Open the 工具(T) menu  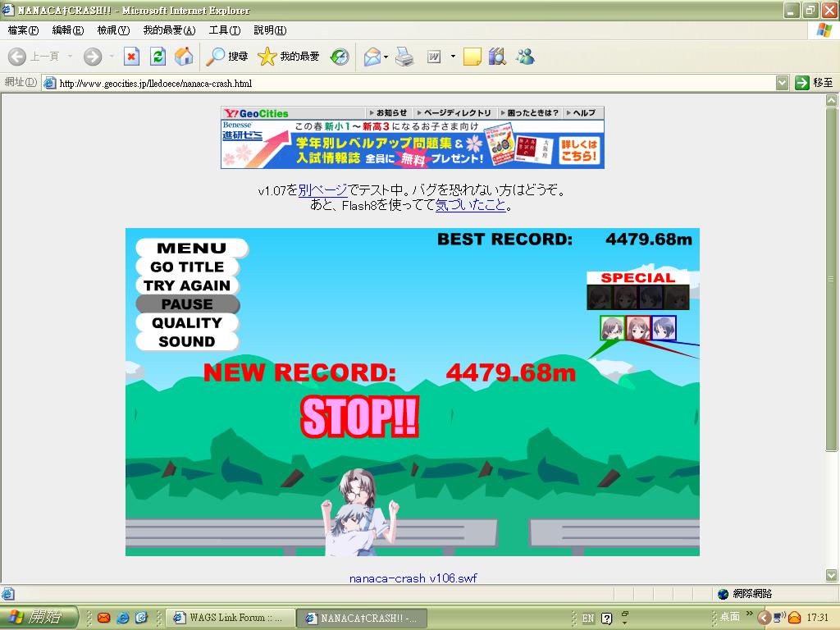pyautogui.click(x=224, y=30)
